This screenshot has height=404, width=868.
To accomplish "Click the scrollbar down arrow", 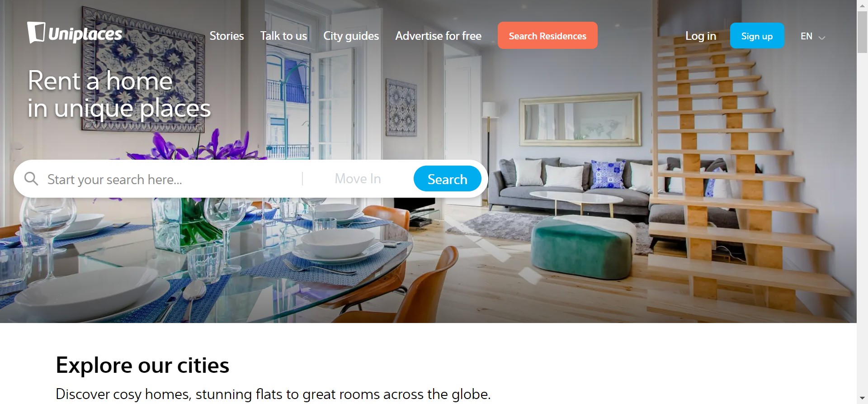I will (862, 399).
